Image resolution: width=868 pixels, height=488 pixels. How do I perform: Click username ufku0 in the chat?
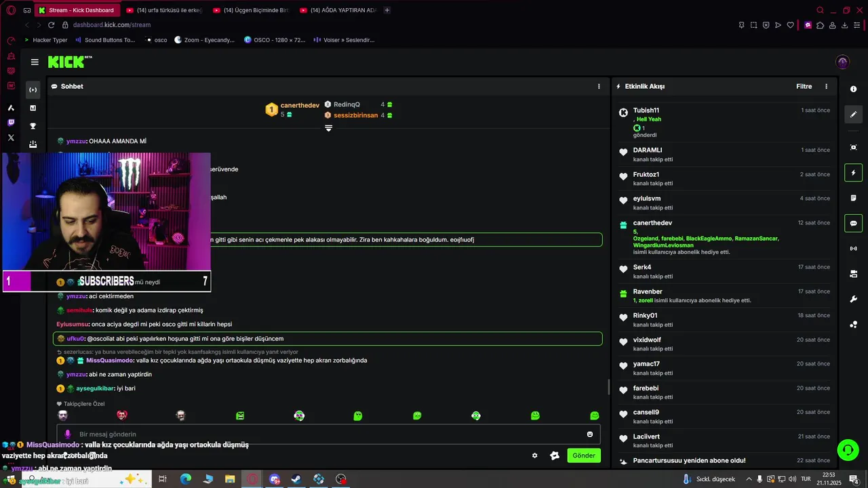tap(75, 339)
